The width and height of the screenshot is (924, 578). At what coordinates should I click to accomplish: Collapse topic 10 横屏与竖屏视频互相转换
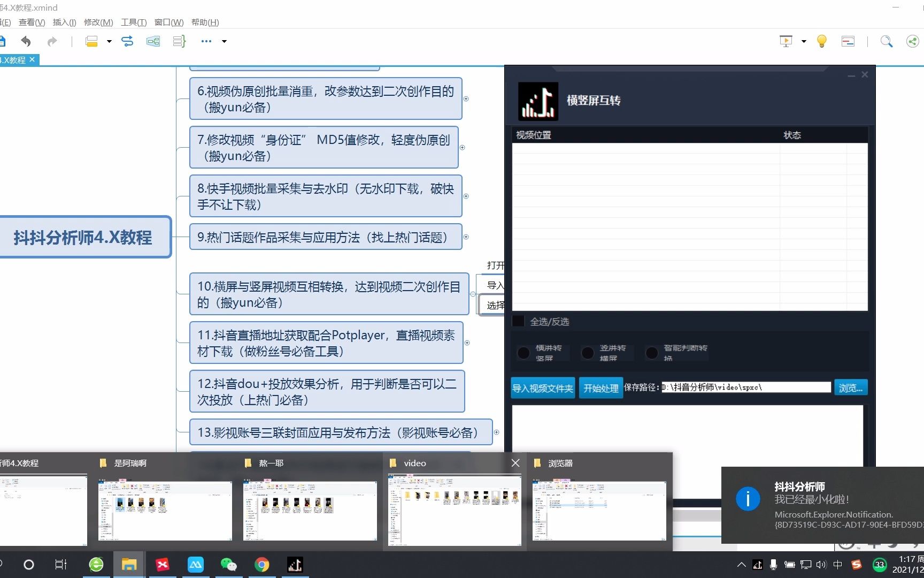coord(473,294)
